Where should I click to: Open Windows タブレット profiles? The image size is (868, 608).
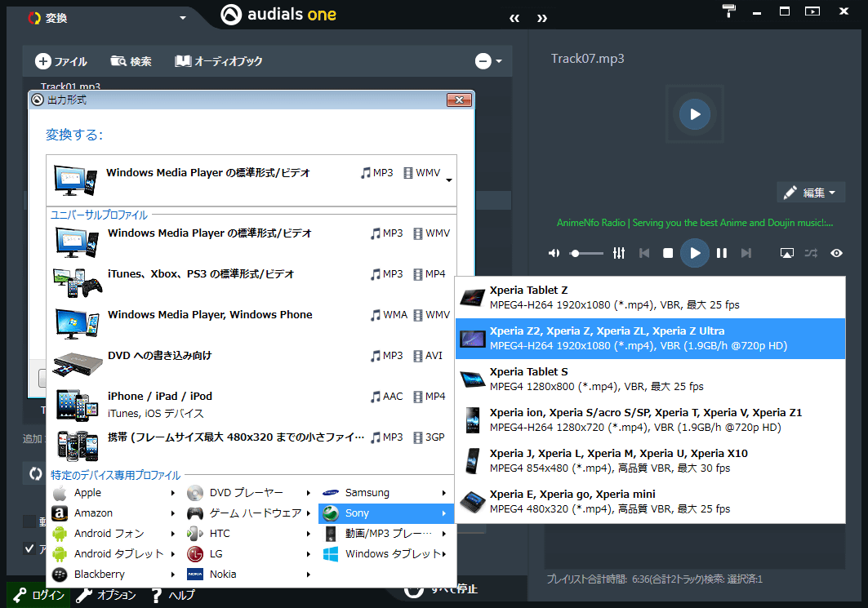pyautogui.click(x=386, y=554)
